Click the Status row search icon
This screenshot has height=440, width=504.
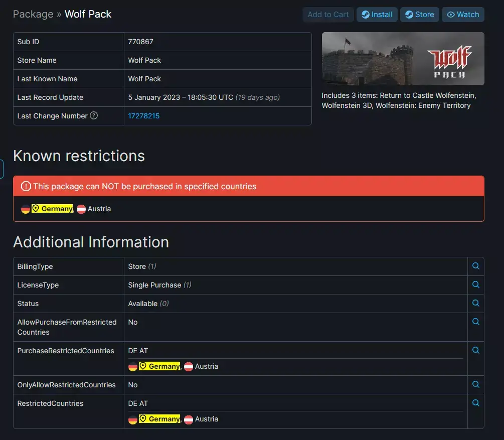[476, 304]
